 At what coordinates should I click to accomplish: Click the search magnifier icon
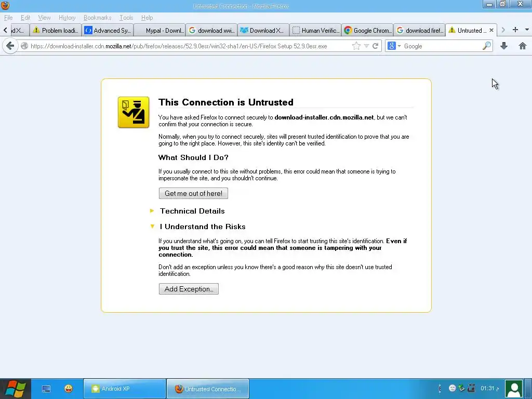pos(487,46)
